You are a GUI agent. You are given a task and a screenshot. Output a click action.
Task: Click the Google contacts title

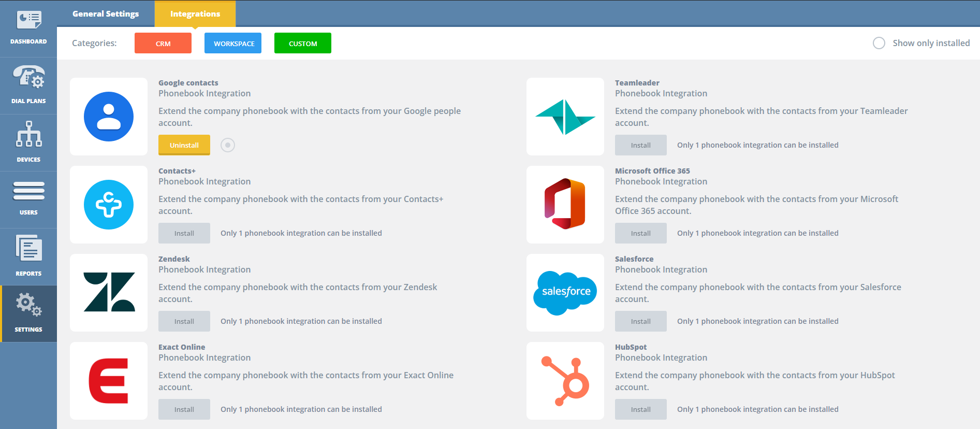click(188, 83)
